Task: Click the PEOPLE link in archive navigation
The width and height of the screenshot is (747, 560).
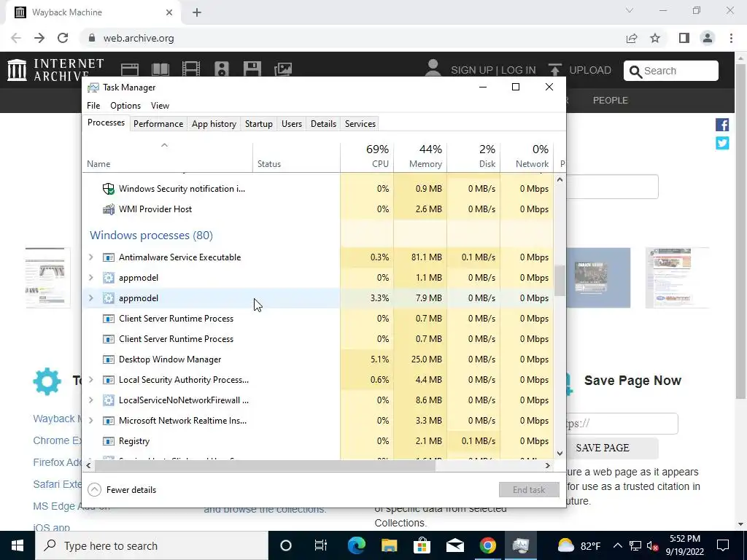Action: coord(611,101)
